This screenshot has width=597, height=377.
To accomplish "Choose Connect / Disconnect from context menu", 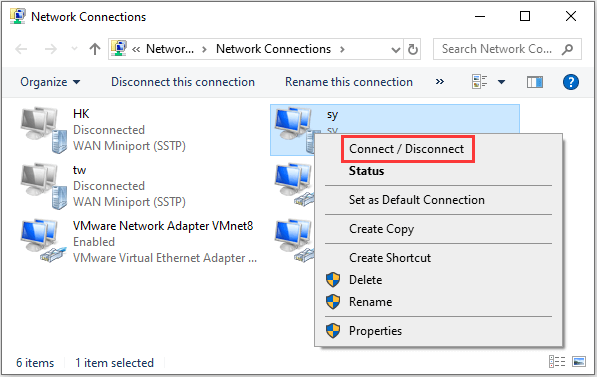I will (x=407, y=149).
